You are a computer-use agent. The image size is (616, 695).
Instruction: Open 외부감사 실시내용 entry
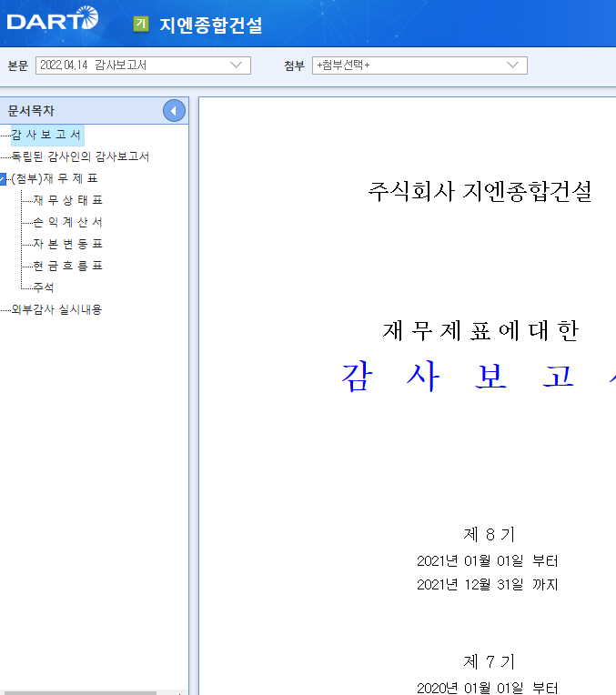click(56, 309)
